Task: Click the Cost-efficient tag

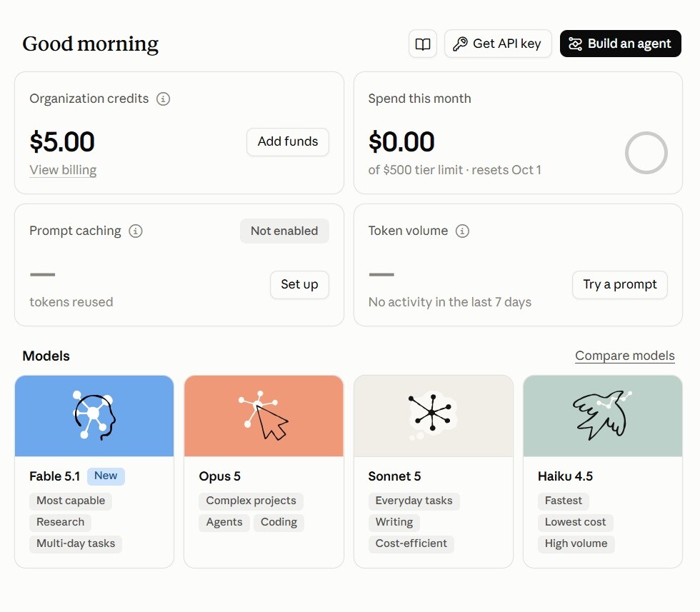Action: coord(411,543)
